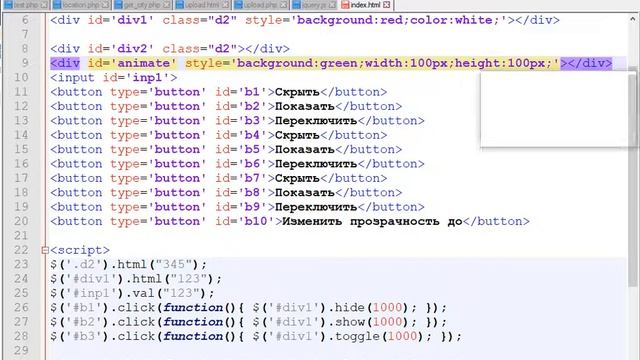Click 'background:red;color:white;' style value
This screenshot has width=640, height=360.
click(398, 20)
